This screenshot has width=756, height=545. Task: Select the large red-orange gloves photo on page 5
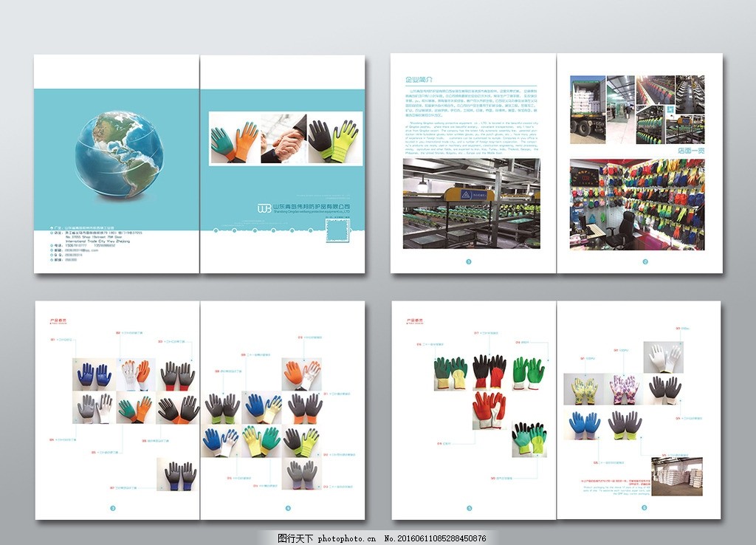click(x=489, y=410)
